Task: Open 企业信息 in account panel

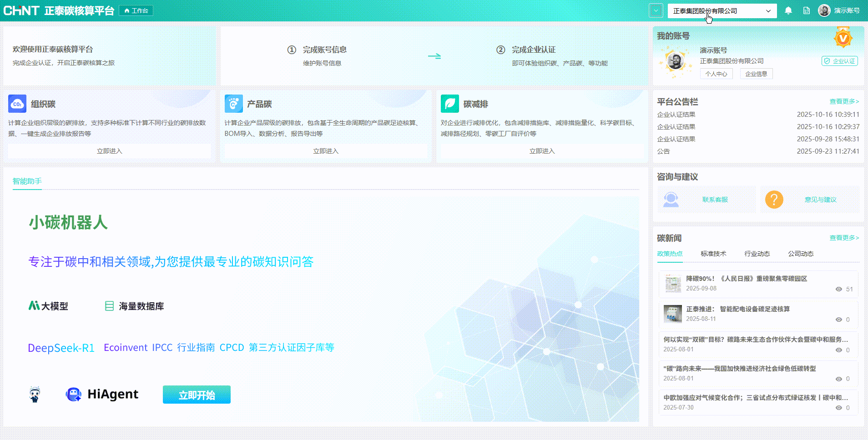Action: [756, 74]
